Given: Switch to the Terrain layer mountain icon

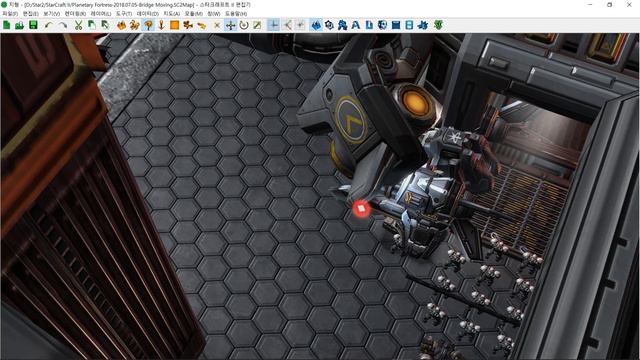Looking at the screenshot, I should click(x=121, y=25).
